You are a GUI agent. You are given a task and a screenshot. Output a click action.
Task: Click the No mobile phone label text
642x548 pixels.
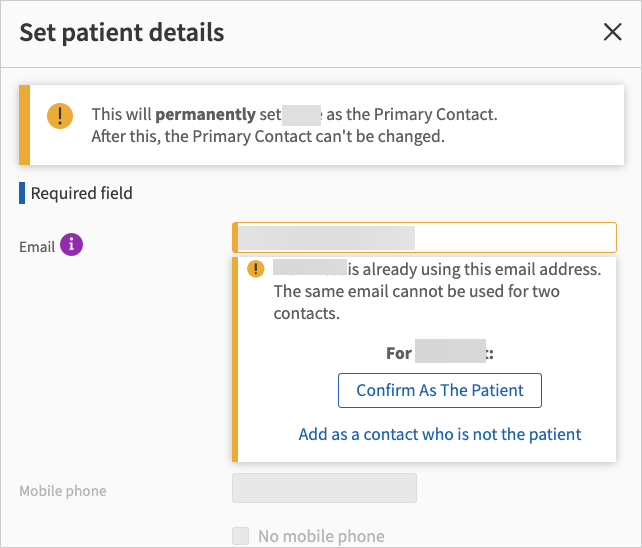pos(320,536)
